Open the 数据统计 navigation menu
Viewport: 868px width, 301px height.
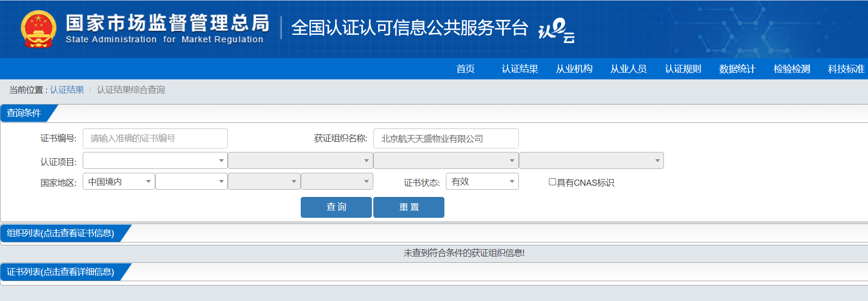click(x=737, y=69)
